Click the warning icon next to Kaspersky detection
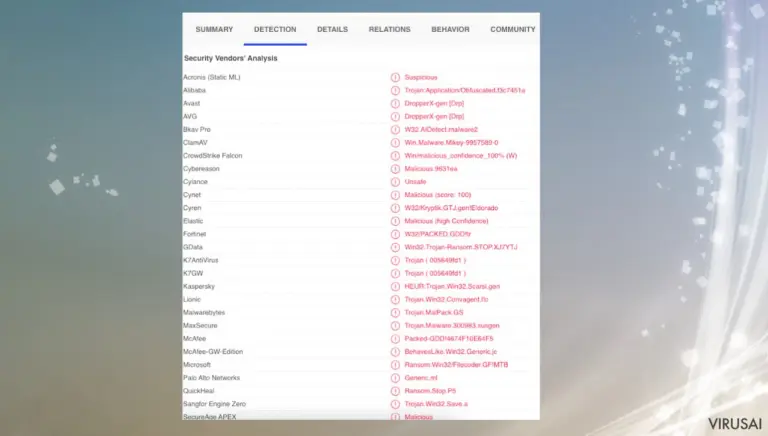 [x=395, y=287]
